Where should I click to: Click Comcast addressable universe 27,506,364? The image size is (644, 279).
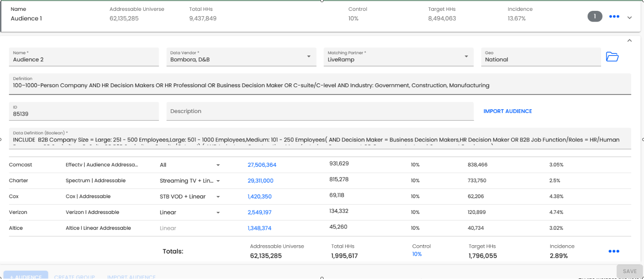[x=262, y=165]
